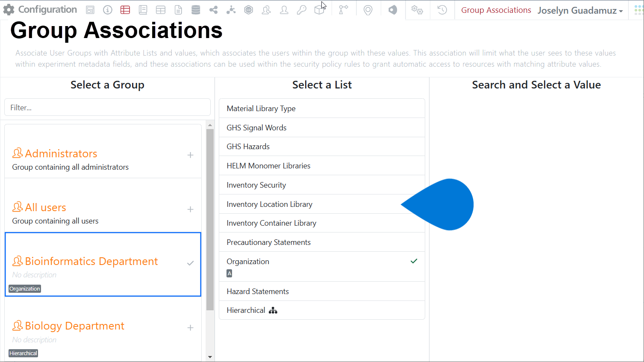This screenshot has width=644, height=362.
Task: Select GHS Hazards list
Action: click(322, 147)
